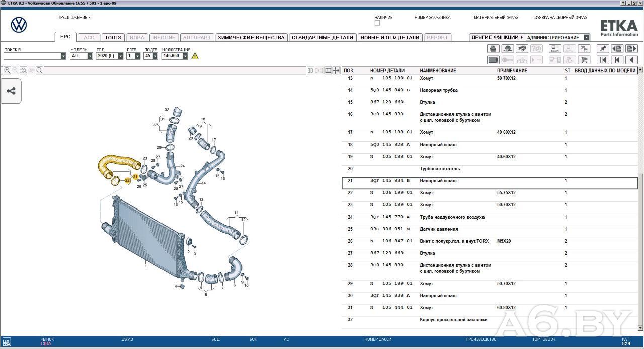Viewport: 644px width, 349px height.
Task: Toggle the filled parts list view button
Action: 493,60
